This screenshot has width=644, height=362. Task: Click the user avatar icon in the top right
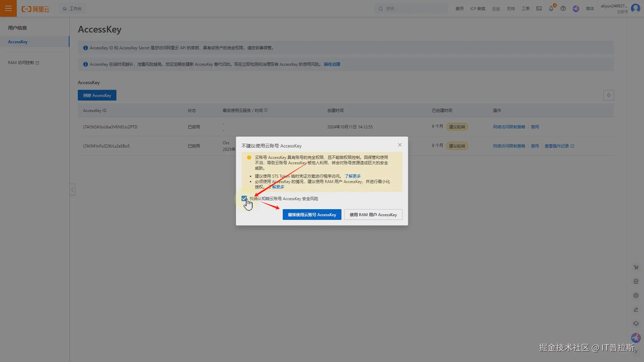[x=635, y=8]
